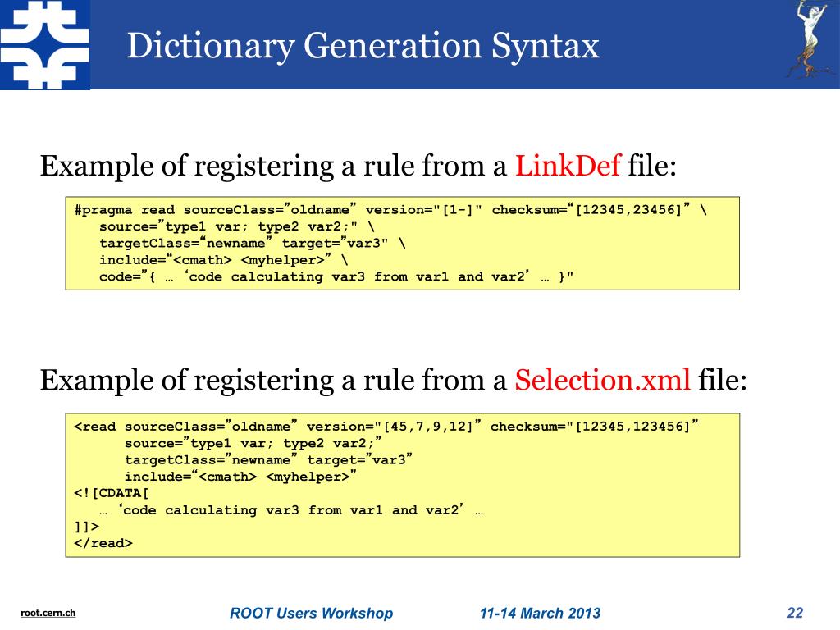Click slide number 22
The height and width of the screenshot is (630, 840).
pyautogui.click(x=795, y=612)
